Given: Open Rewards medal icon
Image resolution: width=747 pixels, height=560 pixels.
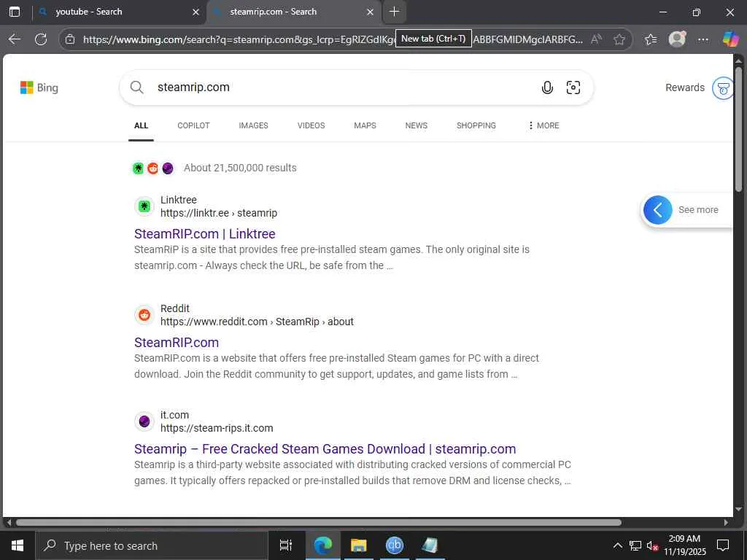Looking at the screenshot, I should click(723, 88).
